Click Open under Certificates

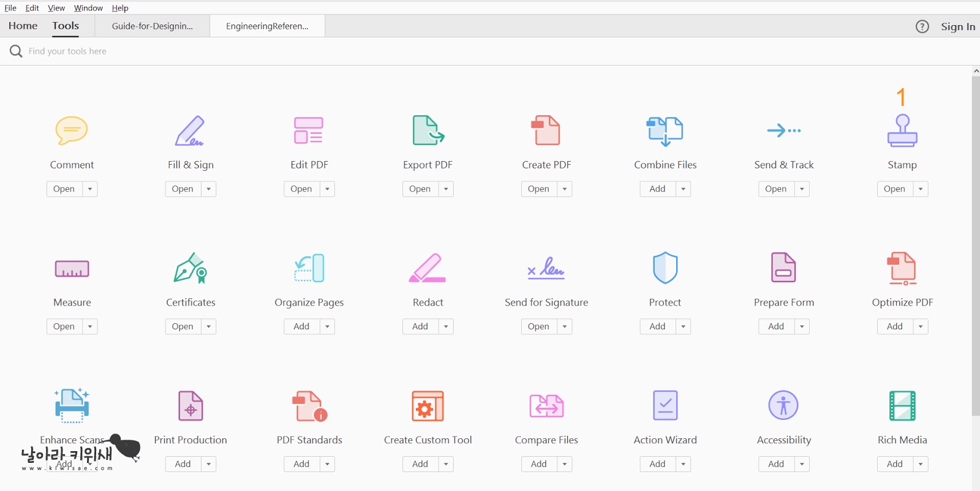tap(183, 327)
